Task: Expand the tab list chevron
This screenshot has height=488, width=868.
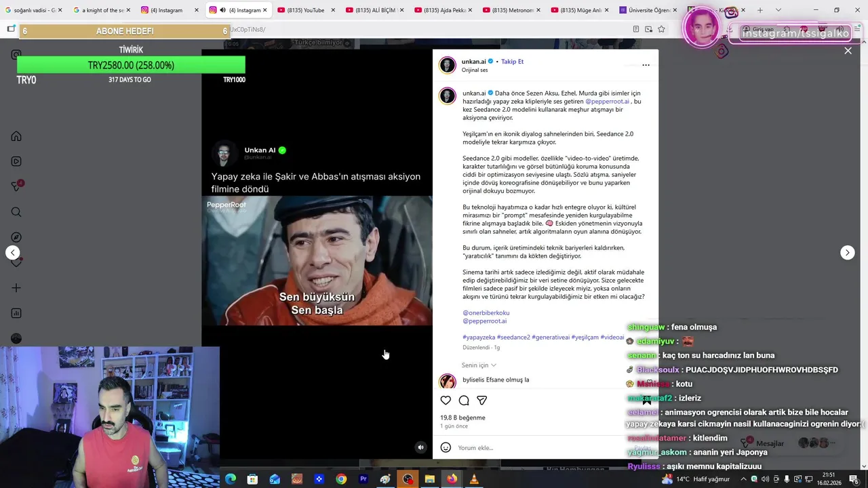Action: tap(778, 10)
